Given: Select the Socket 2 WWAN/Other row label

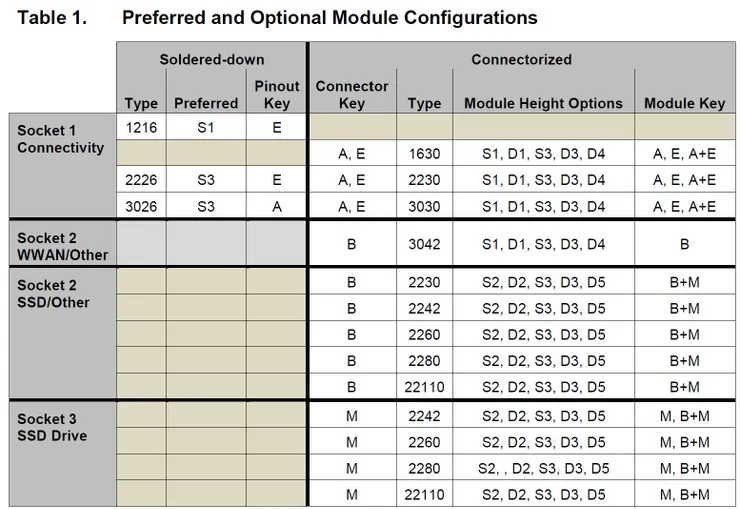Looking at the screenshot, I should tap(61, 246).
